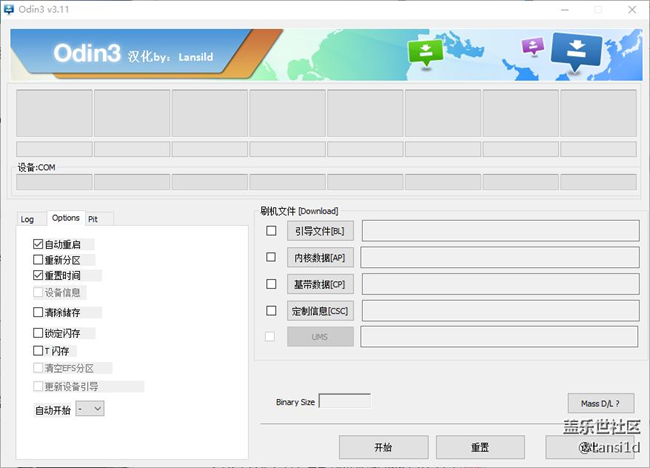Open the Mass D/L ? button
This screenshot has width=650, height=468.
click(x=600, y=404)
